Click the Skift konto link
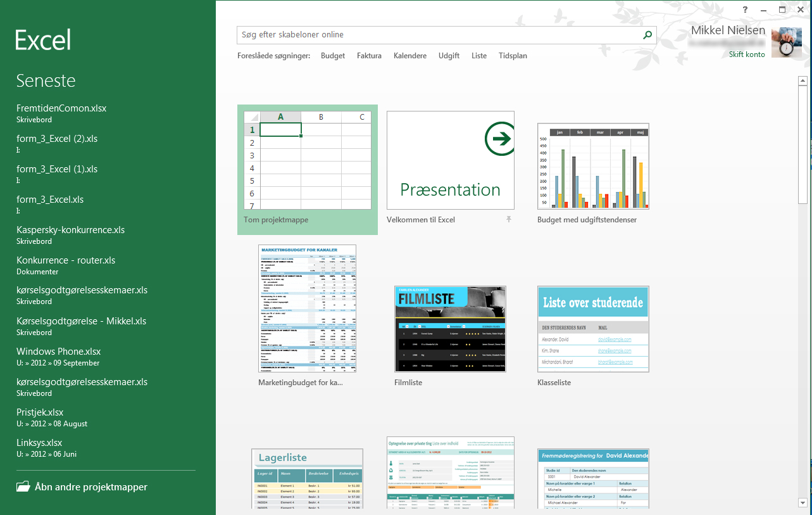Image resolution: width=812 pixels, height=515 pixels. (747, 54)
